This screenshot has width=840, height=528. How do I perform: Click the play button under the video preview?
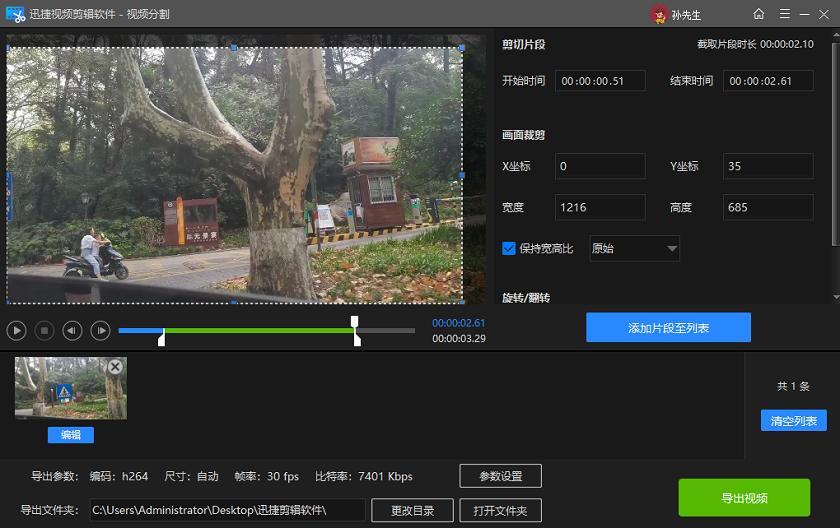point(17,331)
